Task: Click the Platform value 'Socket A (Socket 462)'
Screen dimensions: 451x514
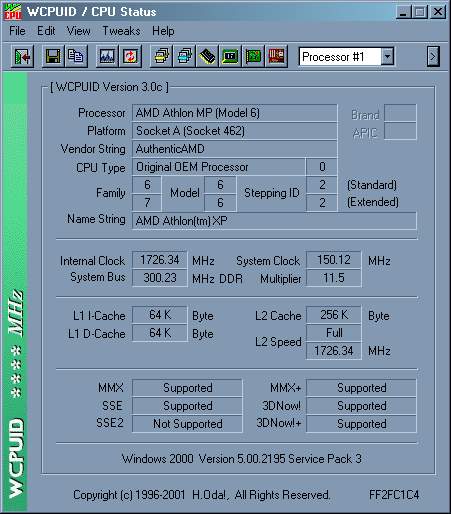Action: pyautogui.click(x=234, y=131)
